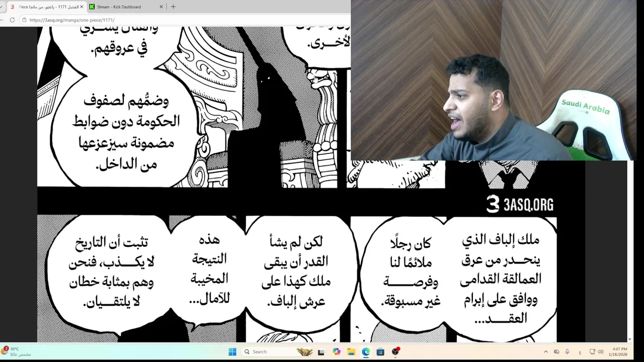Open a new browser tab
The image size is (644, 362).
[x=173, y=7]
